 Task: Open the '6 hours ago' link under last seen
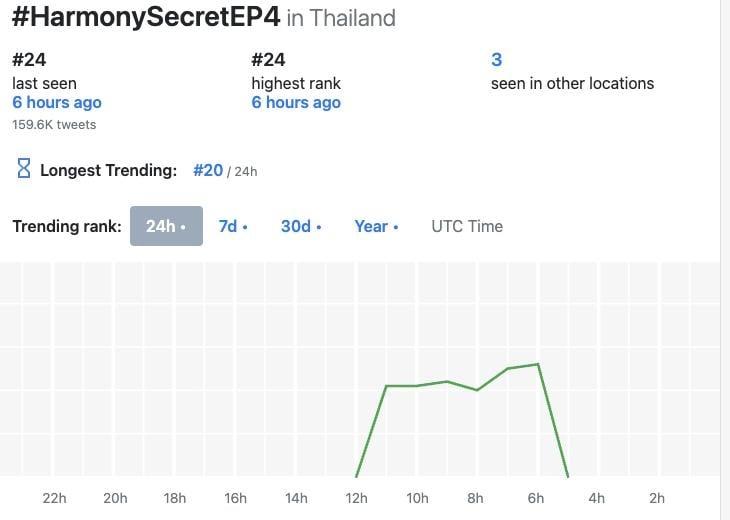point(57,102)
